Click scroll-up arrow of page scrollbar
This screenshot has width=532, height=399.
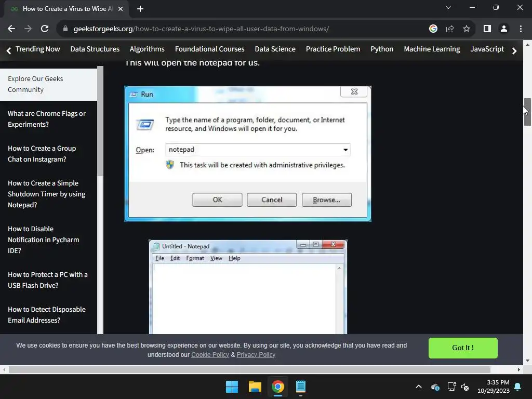pyautogui.click(x=527, y=45)
